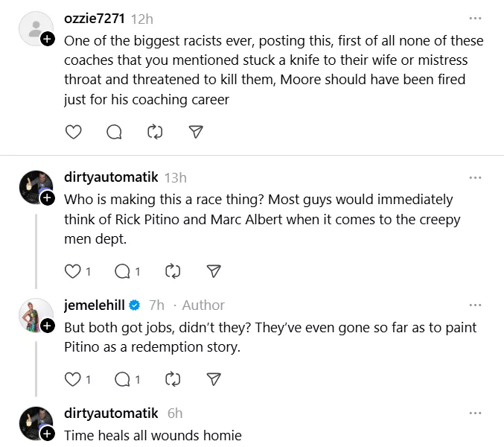This screenshot has width=504, height=447.
Task: Share jemelehill's reply with send icon
Action: [214, 379]
